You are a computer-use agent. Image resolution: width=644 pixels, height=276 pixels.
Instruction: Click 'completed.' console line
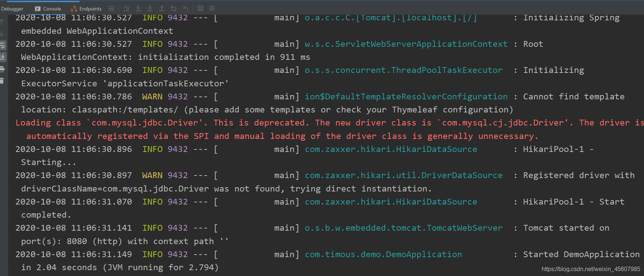(46, 215)
